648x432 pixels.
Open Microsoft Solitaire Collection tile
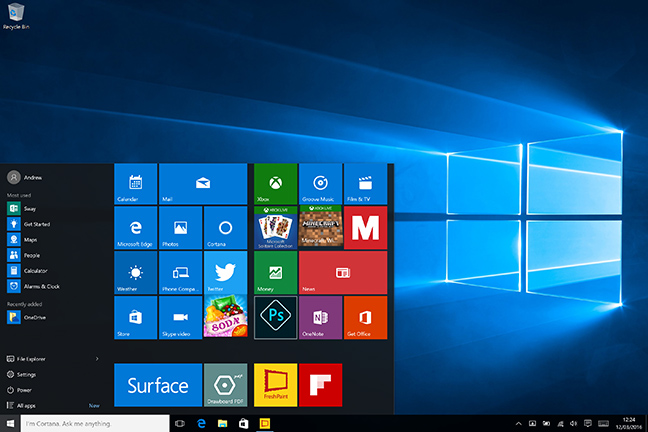(276, 228)
